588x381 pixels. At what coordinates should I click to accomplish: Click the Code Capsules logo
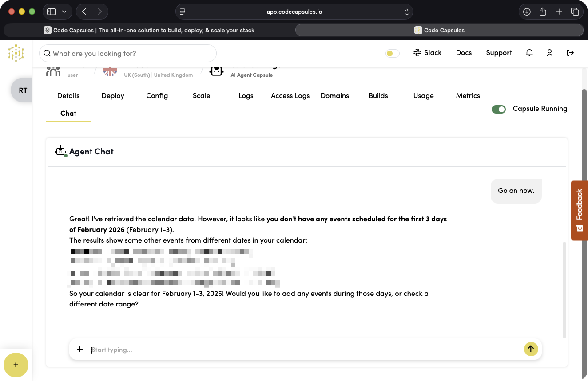click(x=16, y=53)
